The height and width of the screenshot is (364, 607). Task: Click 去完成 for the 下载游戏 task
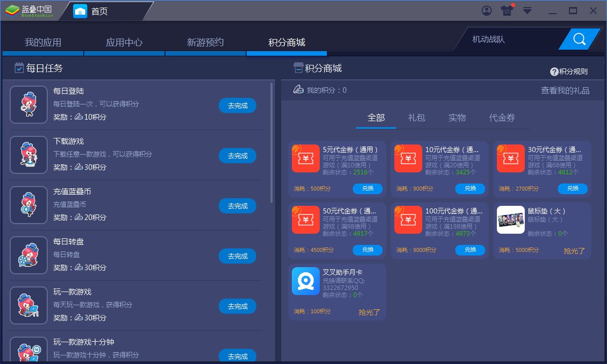[238, 156]
